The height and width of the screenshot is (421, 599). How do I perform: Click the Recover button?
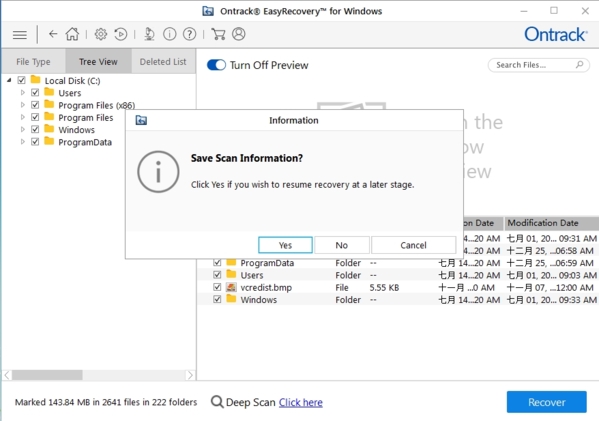(546, 402)
